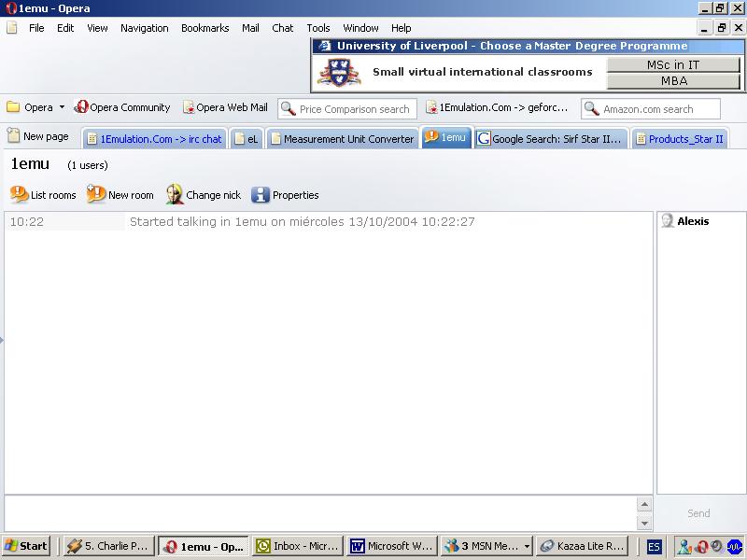The height and width of the screenshot is (560, 747).
Task: Click the MSN Messenger tray icon
Action: tap(684, 546)
